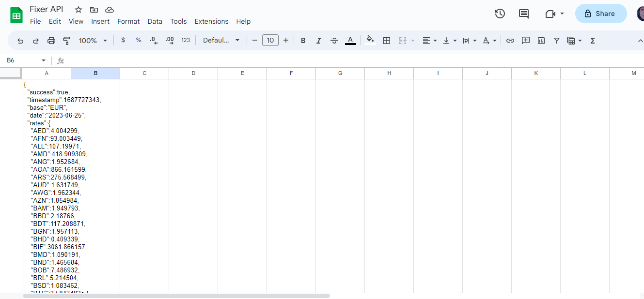Apply currency format
This screenshot has height=299, width=644.
[x=123, y=41]
